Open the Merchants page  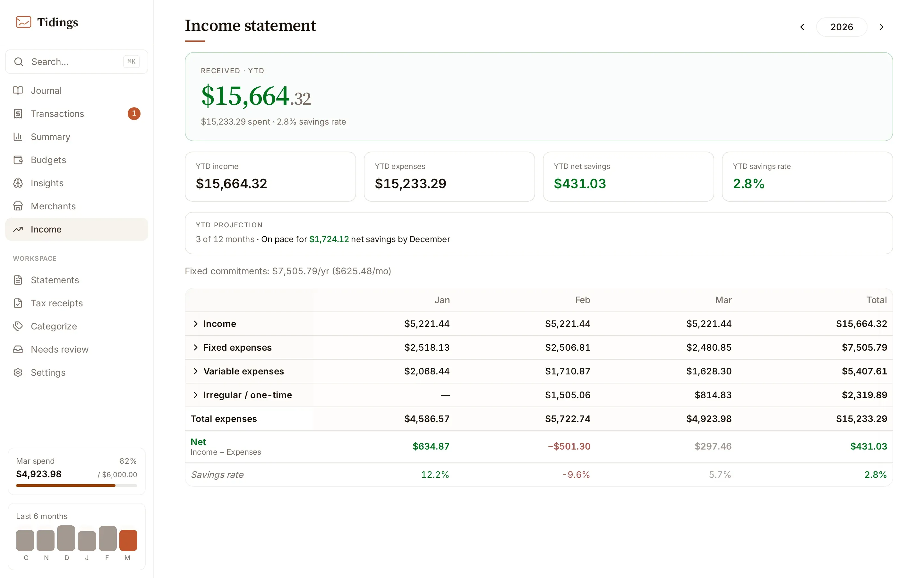pos(76,206)
